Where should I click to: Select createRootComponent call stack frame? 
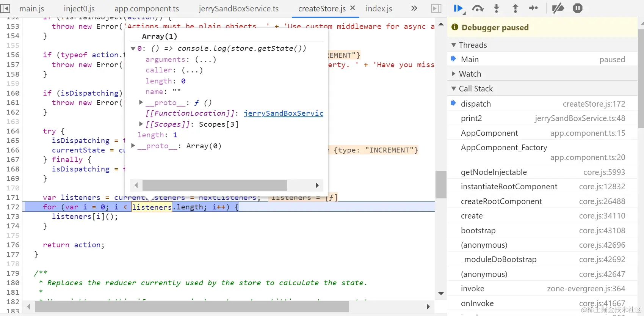click(542, 201)
